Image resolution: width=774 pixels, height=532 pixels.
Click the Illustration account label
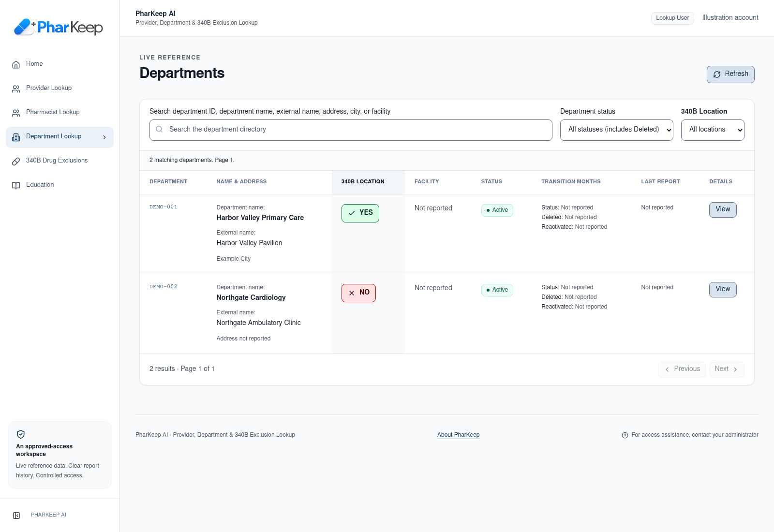(x=730, y=17)
